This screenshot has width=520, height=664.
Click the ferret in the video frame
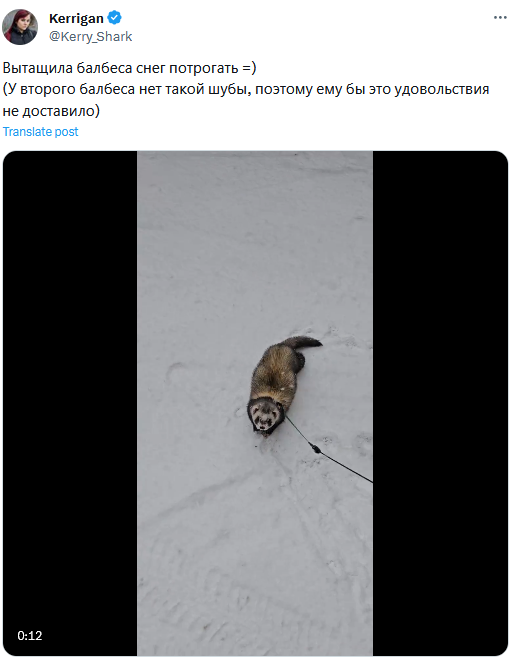pyautogui.click(x=281, y=385)
